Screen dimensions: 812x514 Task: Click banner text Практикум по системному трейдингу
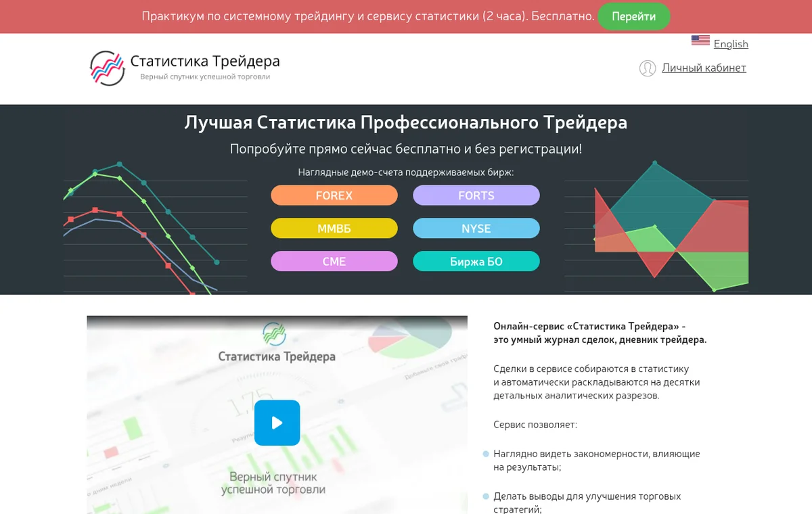point(368,16)
